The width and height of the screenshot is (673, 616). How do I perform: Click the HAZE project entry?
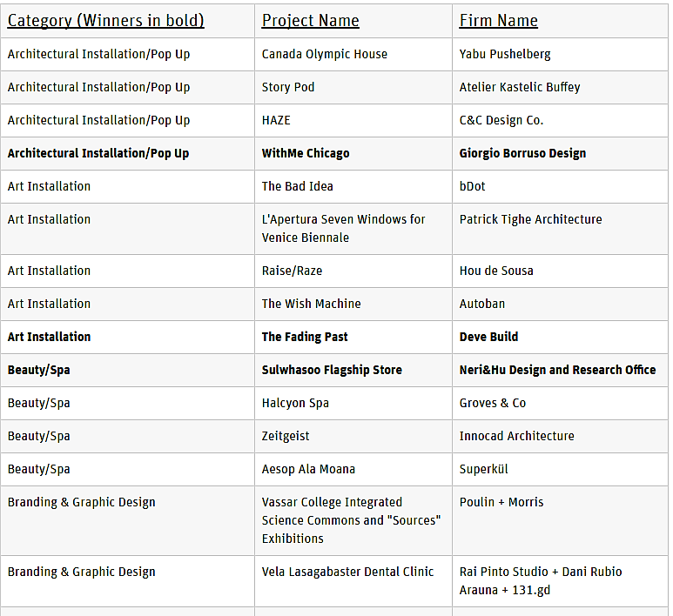pos(276,120)
